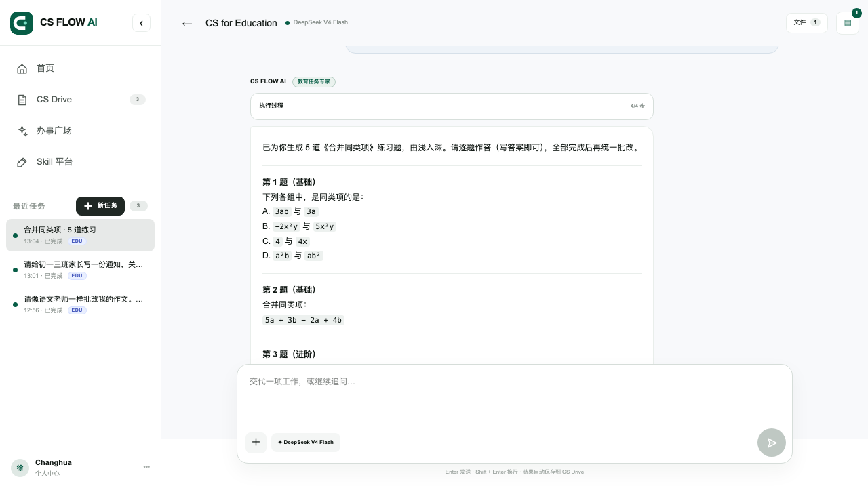Open the panel icon with badge 1
This screenshot has height=488, width=868.
coord(848,23)
